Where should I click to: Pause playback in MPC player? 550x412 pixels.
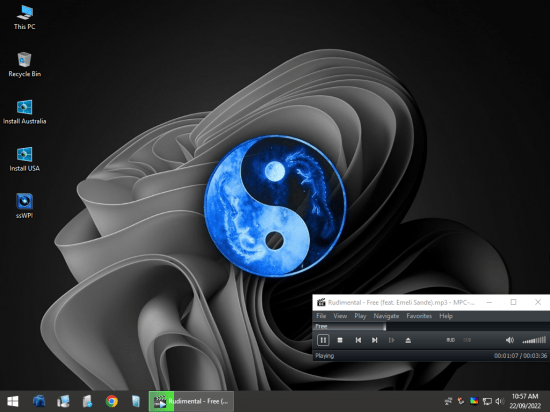323,340
